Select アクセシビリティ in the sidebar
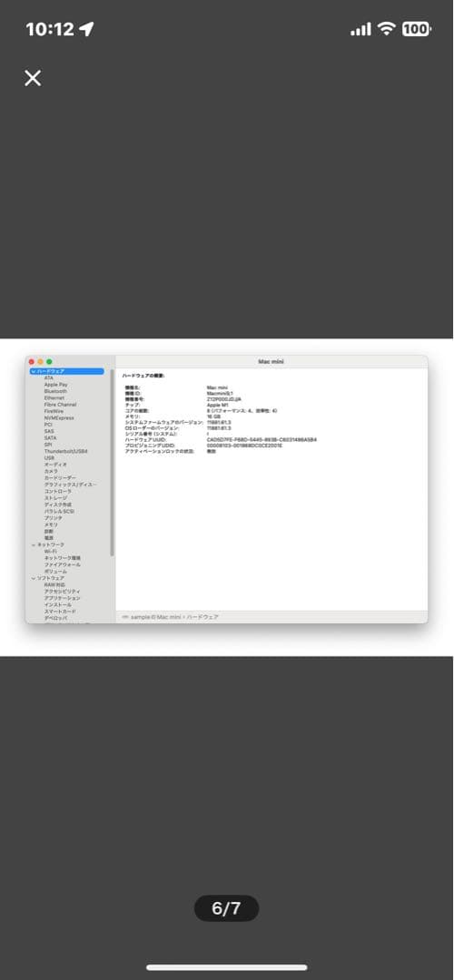The image size is (454, 980). 62,592
